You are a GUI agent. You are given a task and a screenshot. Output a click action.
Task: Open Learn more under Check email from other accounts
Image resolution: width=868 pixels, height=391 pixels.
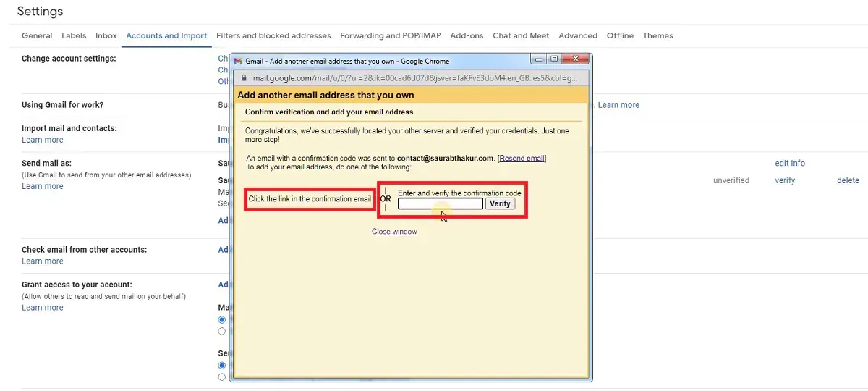[43, 261]
